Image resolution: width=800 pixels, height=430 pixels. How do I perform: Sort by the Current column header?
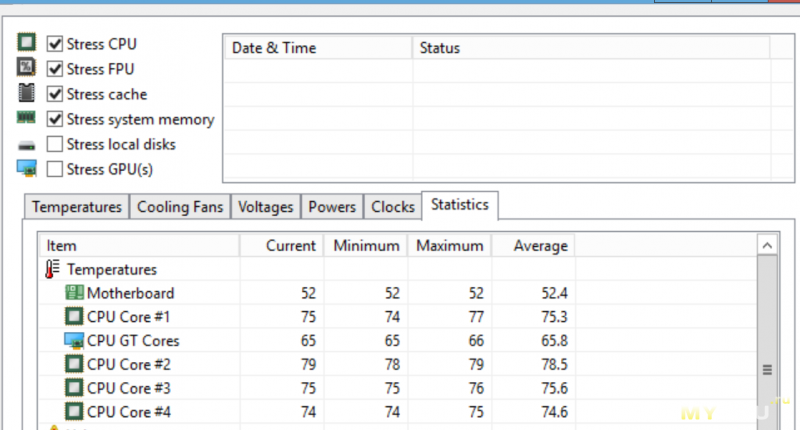pyautogui.click(x=282, y=245)
